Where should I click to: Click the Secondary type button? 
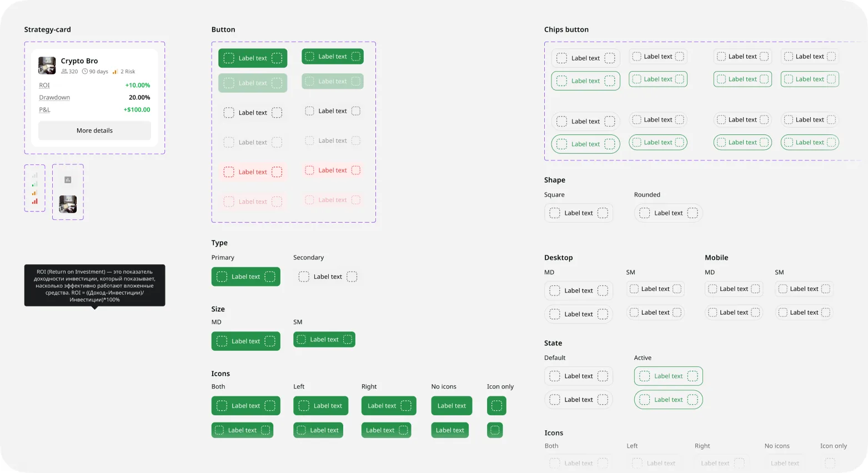[328, 276]
